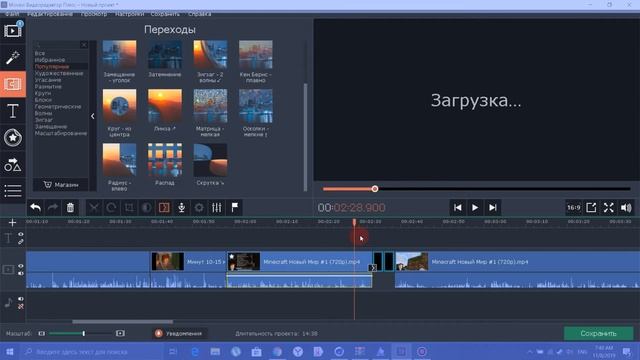The image size is (640, 360).
Task: Open the More tools list icon
Action: [13, 191]
